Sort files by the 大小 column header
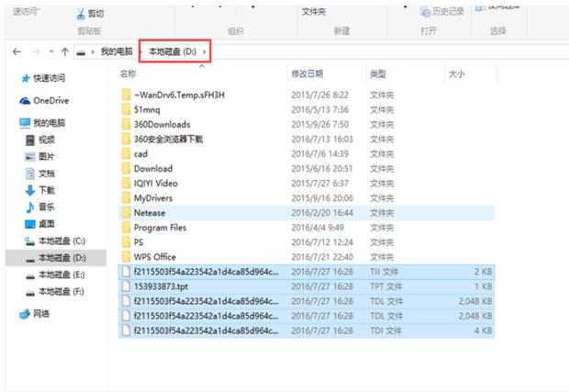Viewport: 569px width, 392px height. [x=456, y=73]
